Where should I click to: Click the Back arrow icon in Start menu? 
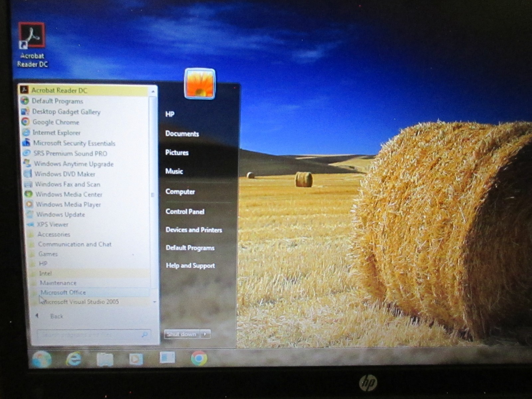click(x=37, y=316)
